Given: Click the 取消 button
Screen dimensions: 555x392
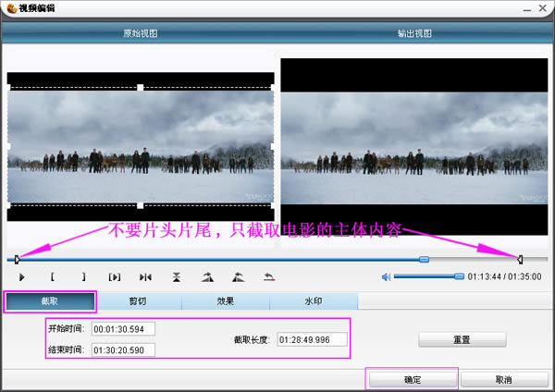Looking at the screenshot, I should (x=504, y=380).
